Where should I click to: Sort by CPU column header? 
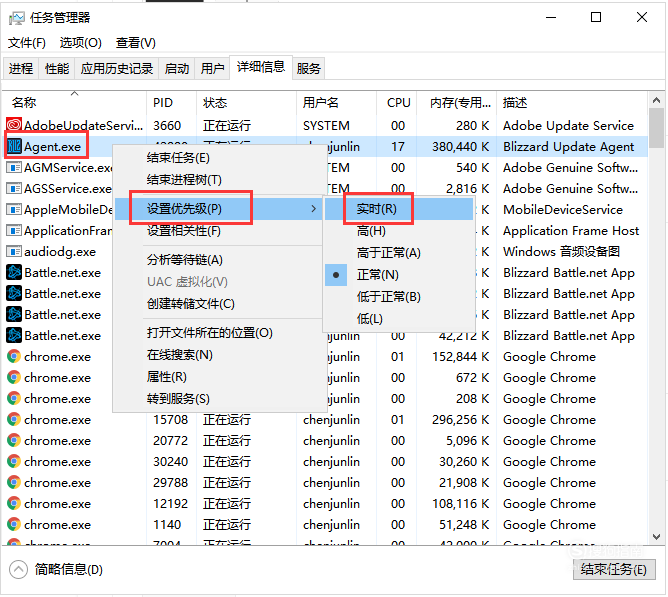coord(397,102)
